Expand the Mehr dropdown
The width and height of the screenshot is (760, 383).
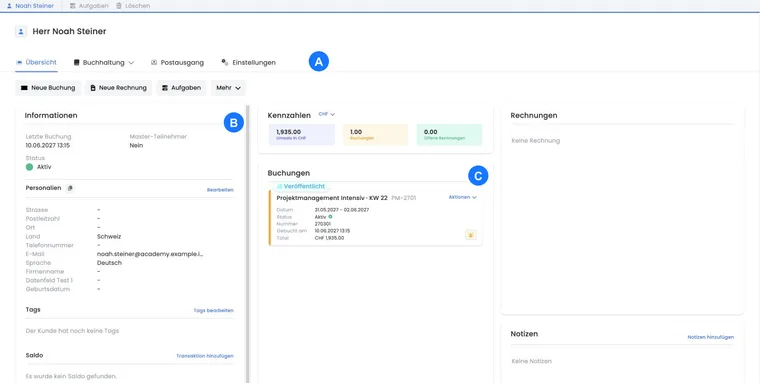(228, 88)
